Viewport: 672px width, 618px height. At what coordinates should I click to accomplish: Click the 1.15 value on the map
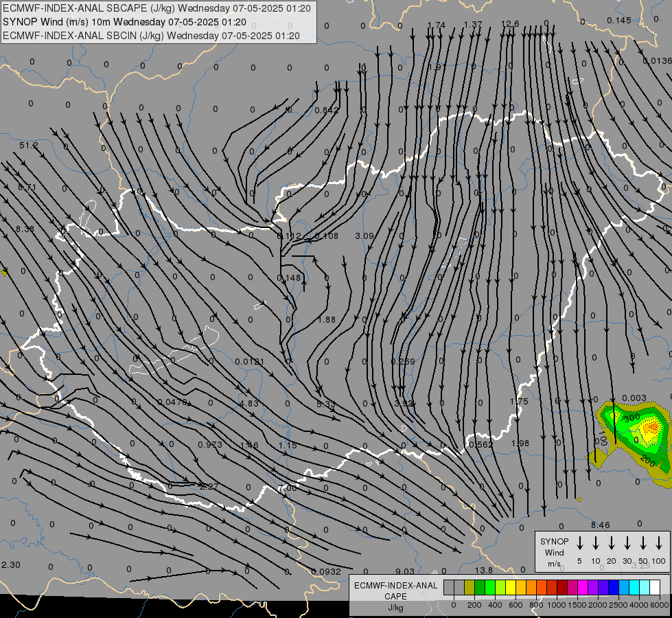coord(288,445)
